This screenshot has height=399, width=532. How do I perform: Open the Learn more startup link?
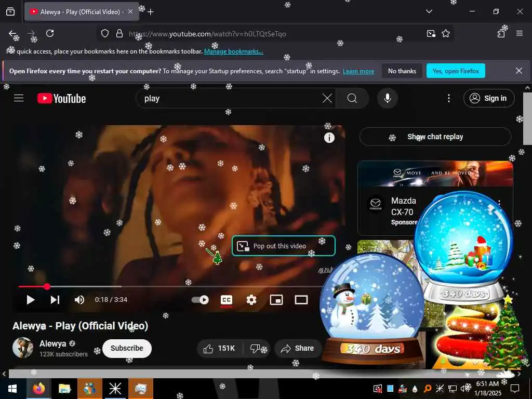click(x=358, y=71)
